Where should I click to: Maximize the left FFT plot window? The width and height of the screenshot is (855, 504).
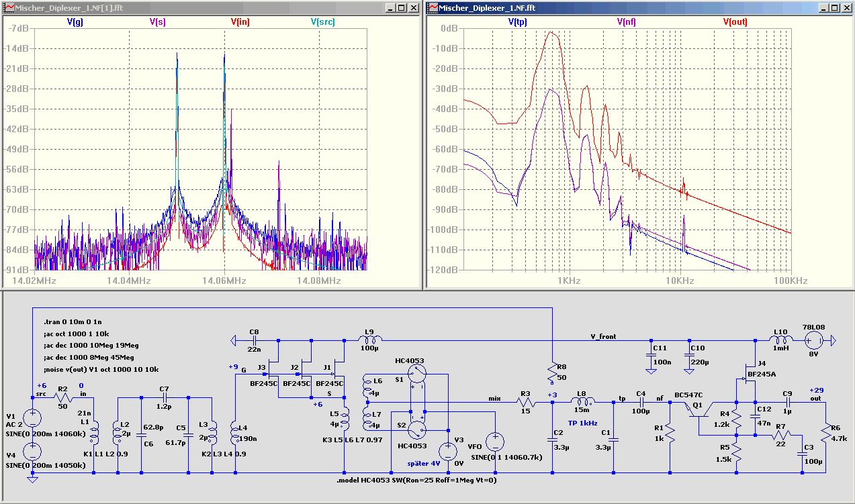pos(402,7)
